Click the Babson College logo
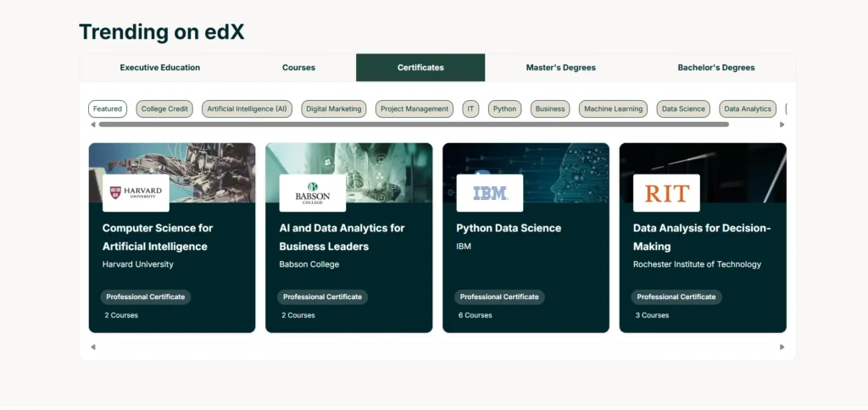This screenshot has width=868, height=410. pyautogui.click(x=312, y=193)
